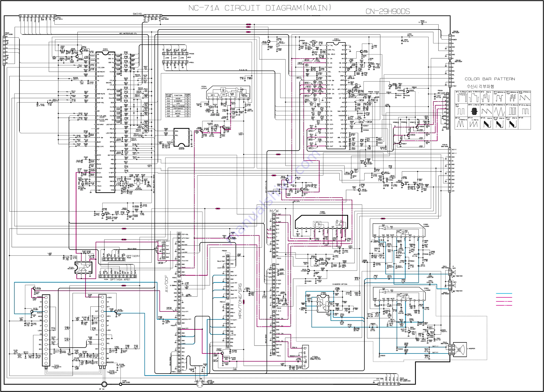The height and width of the screenshot is (392, 544).
Task: Select the WF9 1.8Vp-p staircase waveform
Action: click(486, 110)
